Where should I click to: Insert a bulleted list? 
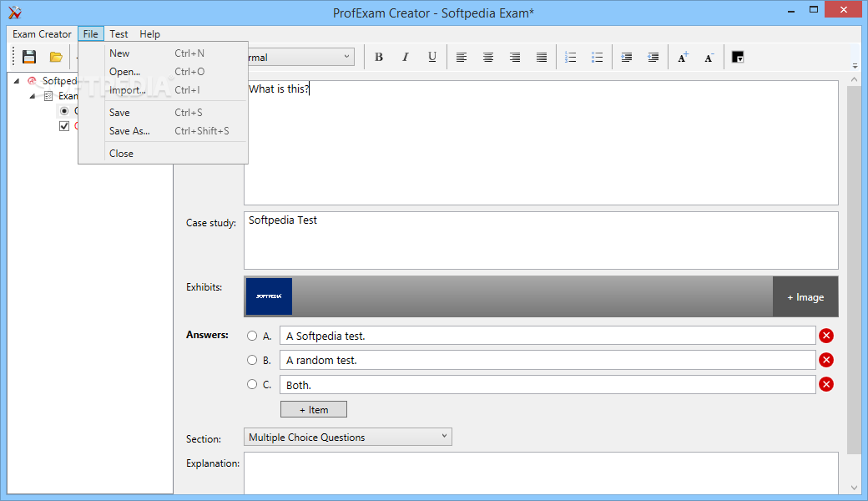[597, 57]
